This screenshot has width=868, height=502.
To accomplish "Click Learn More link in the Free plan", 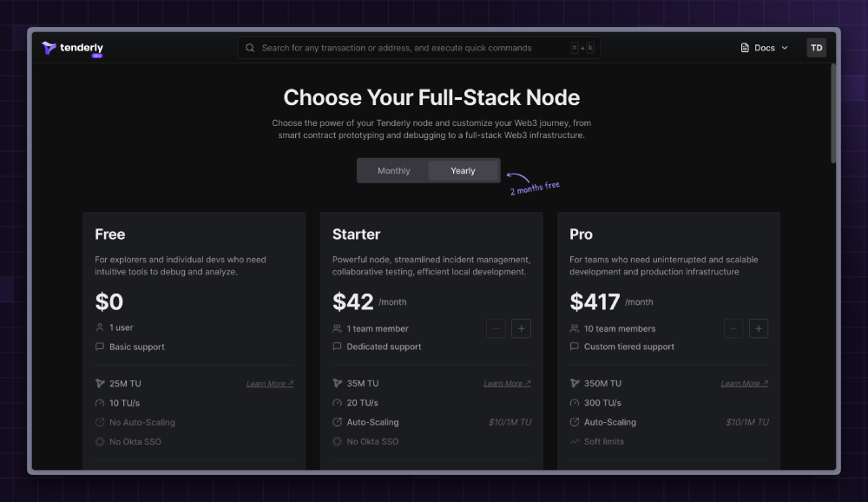I will (269, 383).
